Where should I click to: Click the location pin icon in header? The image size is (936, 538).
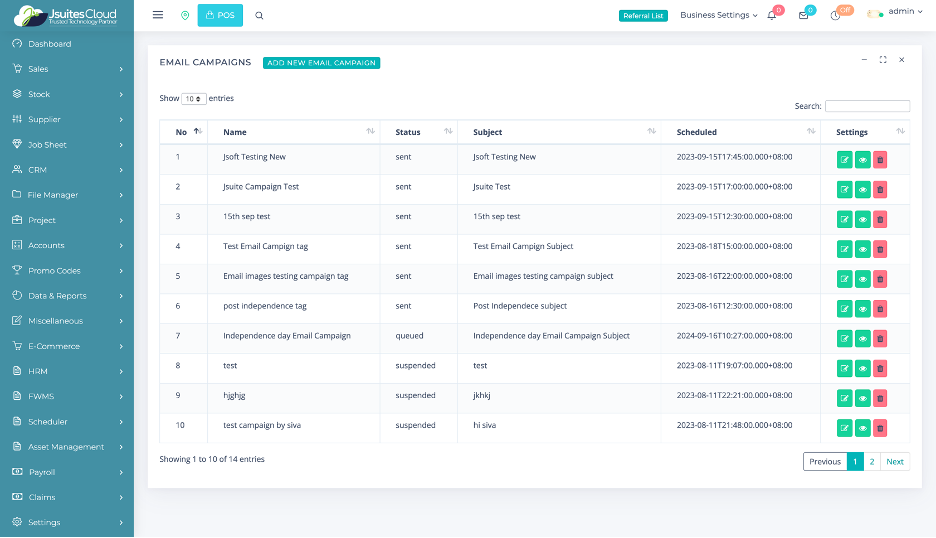tap(185, 15)
